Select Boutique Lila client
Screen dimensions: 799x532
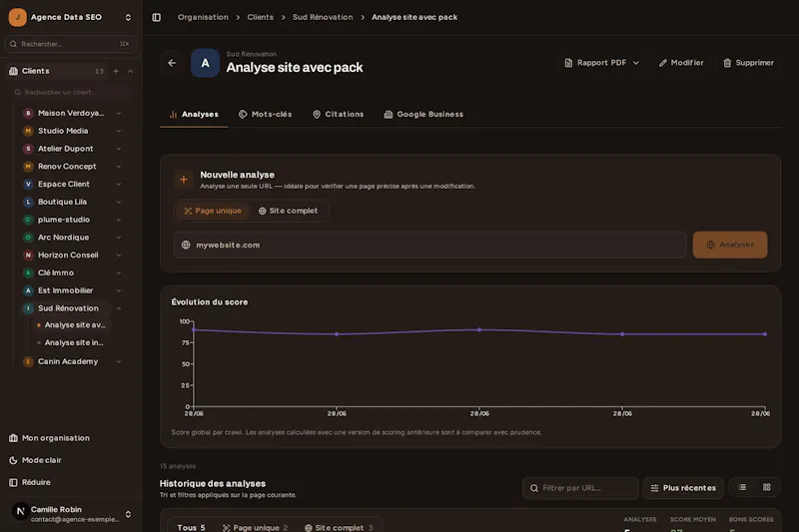62,202
